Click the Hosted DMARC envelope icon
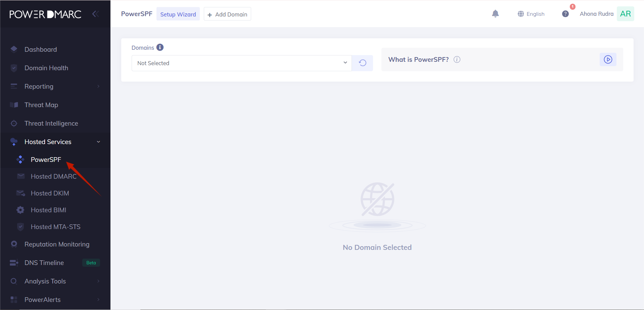This screenshot has width=644, height=310. pyautogui.click(x=20, y=176)
